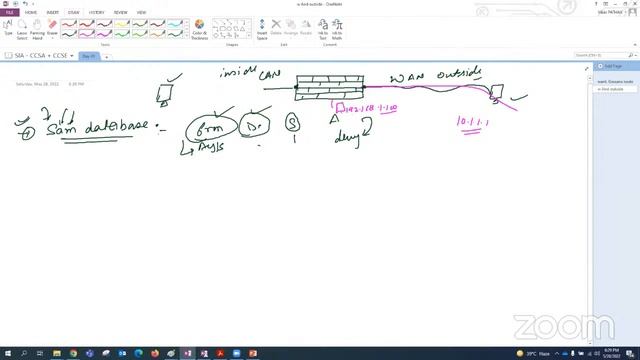
Task: Open Task View on the taskbar
Action: tap(40, 353)
